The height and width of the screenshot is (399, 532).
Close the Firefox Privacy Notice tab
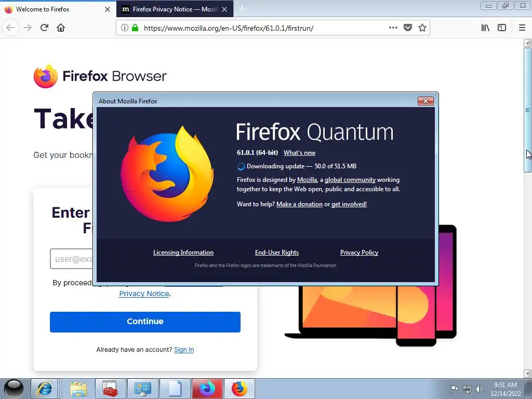coord(224,9)
